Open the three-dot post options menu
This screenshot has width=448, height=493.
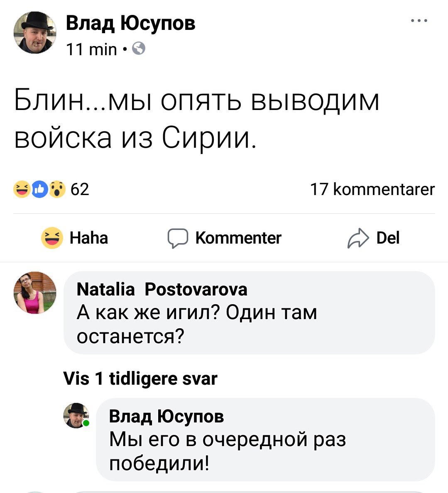click(x=419, y=21)
